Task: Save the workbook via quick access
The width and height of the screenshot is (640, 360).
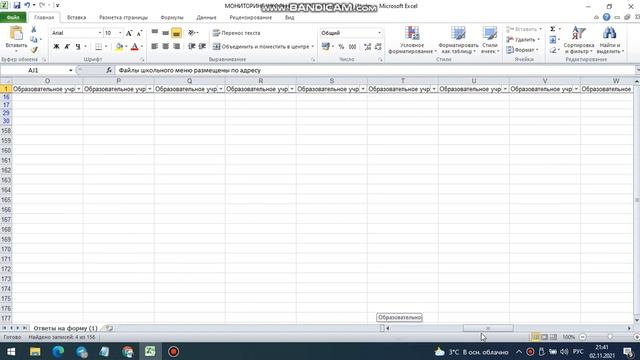Action: 17,5
